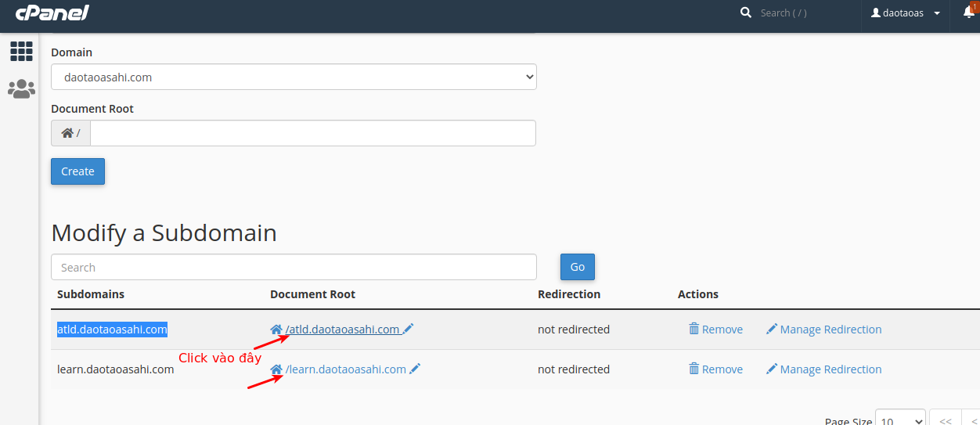Open the User Manager people icon

pos(21,89)
